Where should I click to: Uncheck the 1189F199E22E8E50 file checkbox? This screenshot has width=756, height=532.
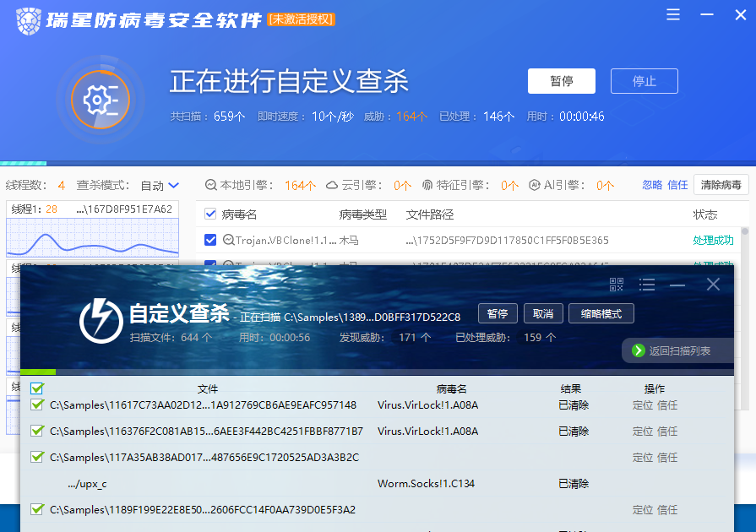coord(36,509)
